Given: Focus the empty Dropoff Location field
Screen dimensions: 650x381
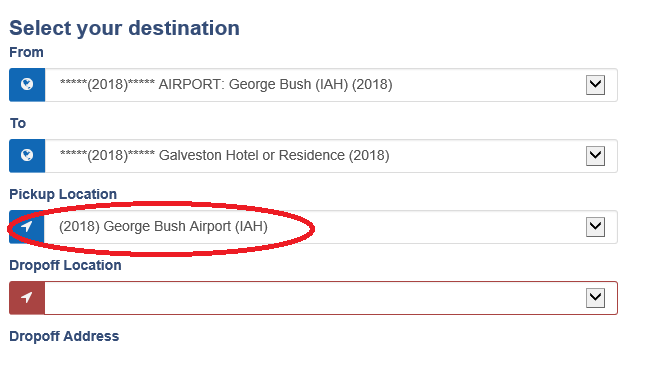Looking at the screenshot, I should (x=331, y=298).
